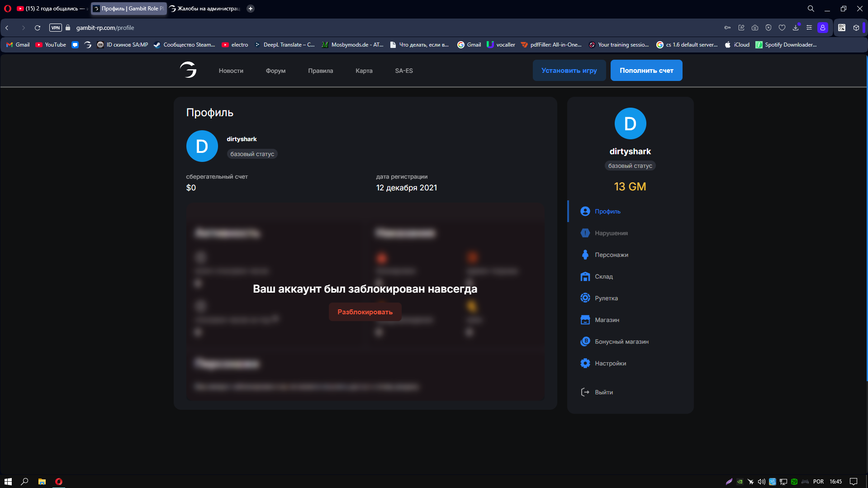Click the gambit-rp.com address bar
The width and height of the screenshot is (868, 488).
[x=105, y=28]
